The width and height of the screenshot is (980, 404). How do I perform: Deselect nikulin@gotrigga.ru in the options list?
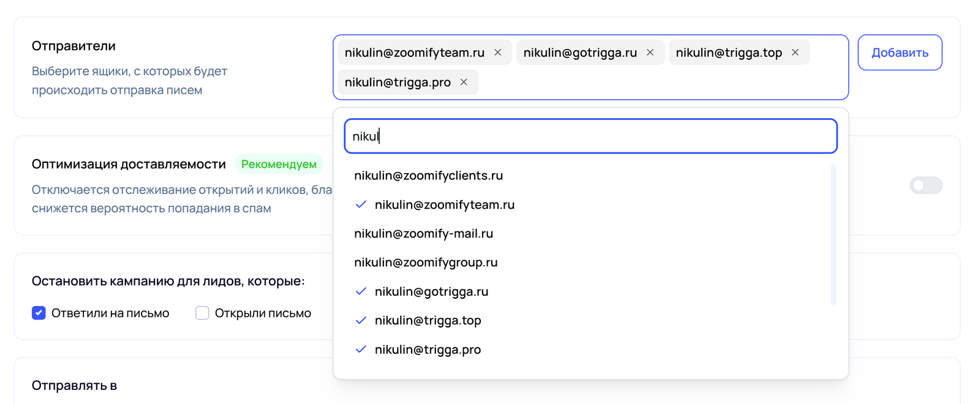[431, 291]
